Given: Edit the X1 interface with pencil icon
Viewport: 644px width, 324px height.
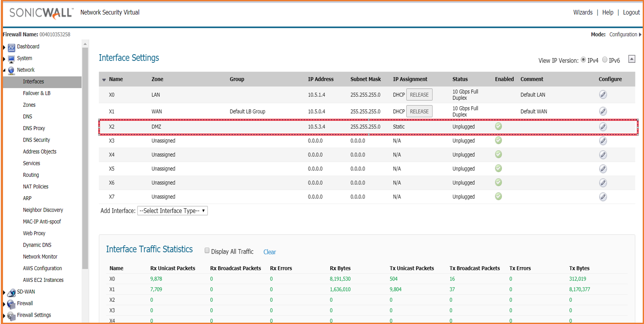Looking at the screenshot, I should pos(603,111).
